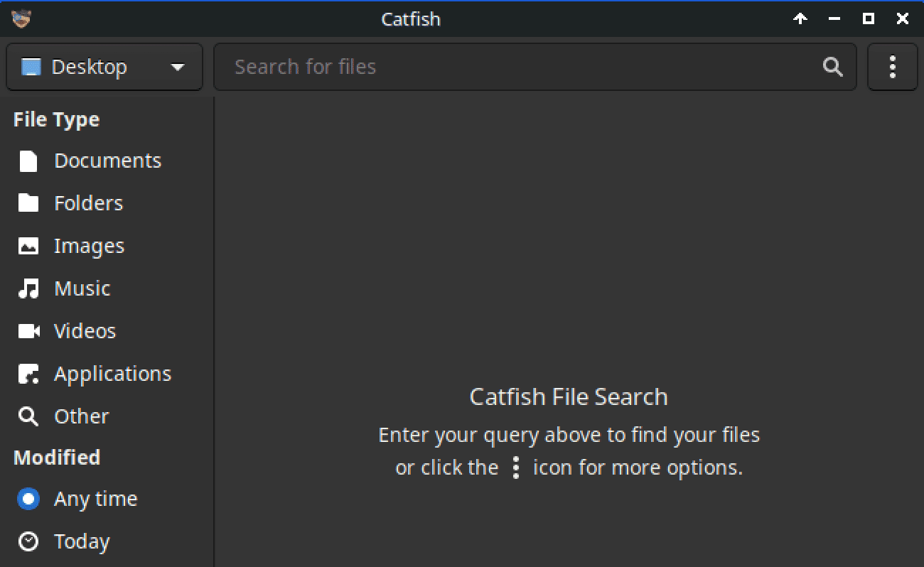Close the Catfish window
The width and height of the screenshot is (924, 567).
pyautogui.click(x=903, y=19)
